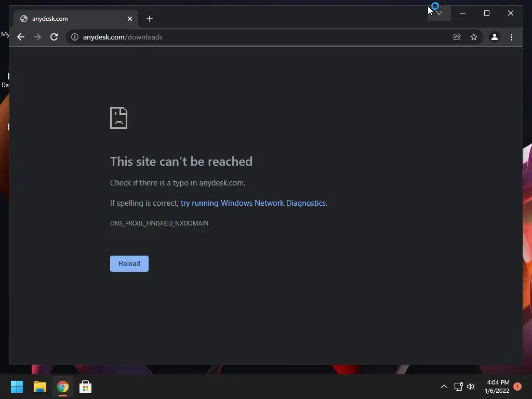Minimize the Chrome window
532x399 pixels.
(463, 13)
